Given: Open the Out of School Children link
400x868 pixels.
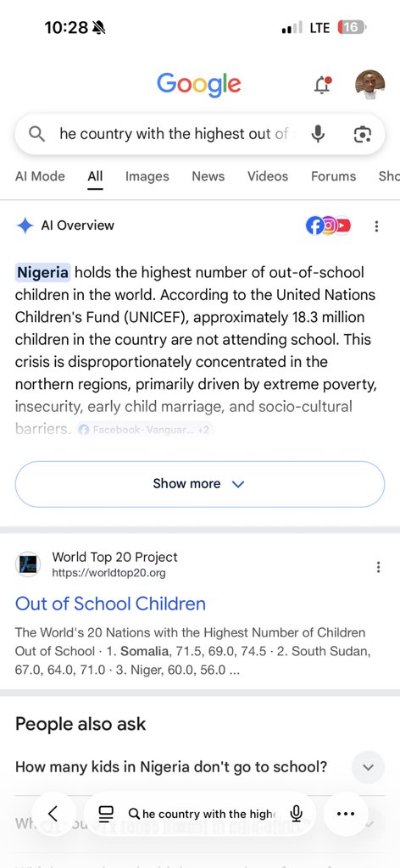Looking at the screenshot, I should pyautogui.click(x=111, y=604).
